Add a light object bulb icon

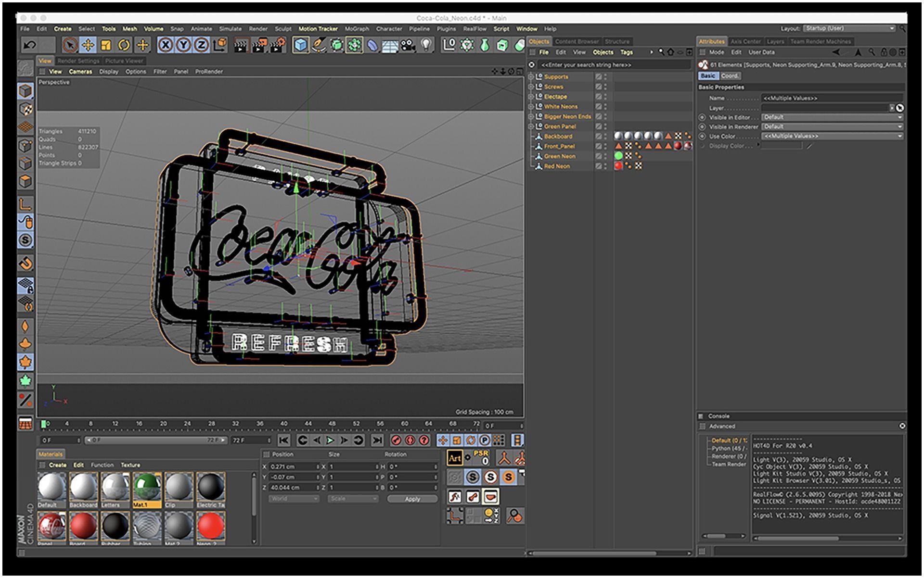point(426,45)
